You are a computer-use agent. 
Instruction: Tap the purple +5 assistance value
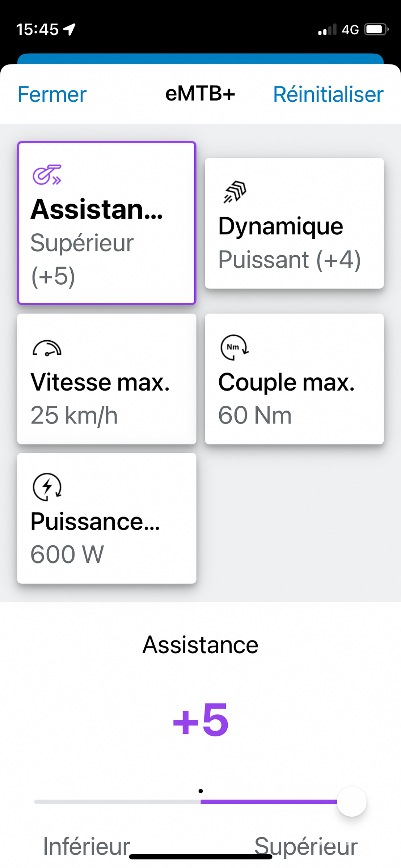200,720
